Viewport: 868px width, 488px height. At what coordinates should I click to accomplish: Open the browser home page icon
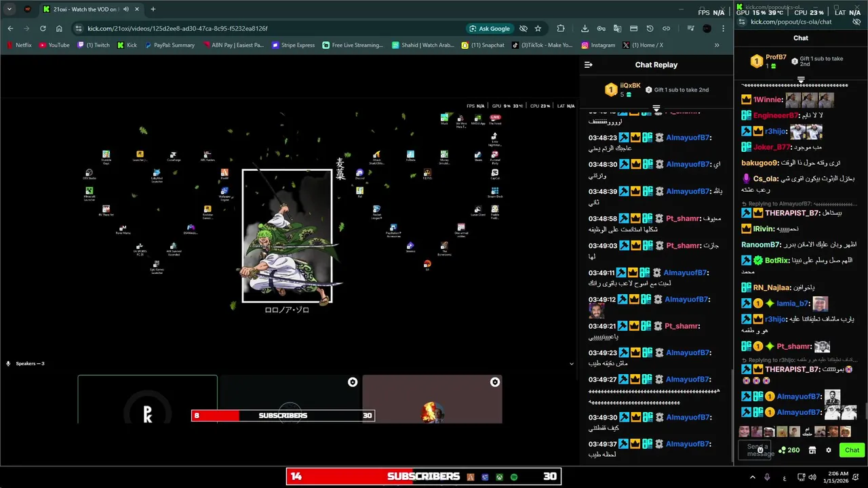pos(59,28)
